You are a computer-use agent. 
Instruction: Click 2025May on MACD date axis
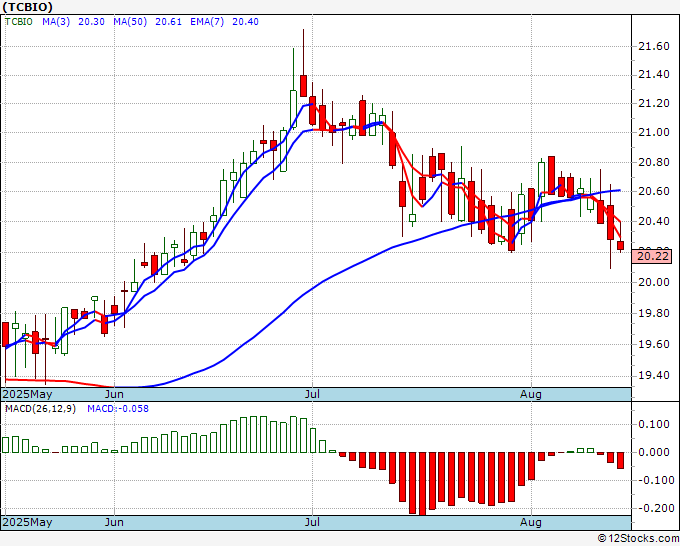pyautogui.click(x=27, y=522)
